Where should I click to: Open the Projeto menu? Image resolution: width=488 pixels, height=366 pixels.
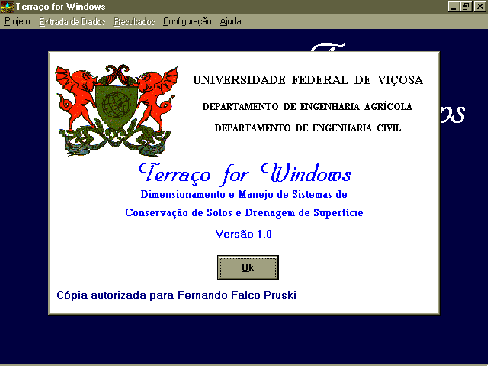17,22
